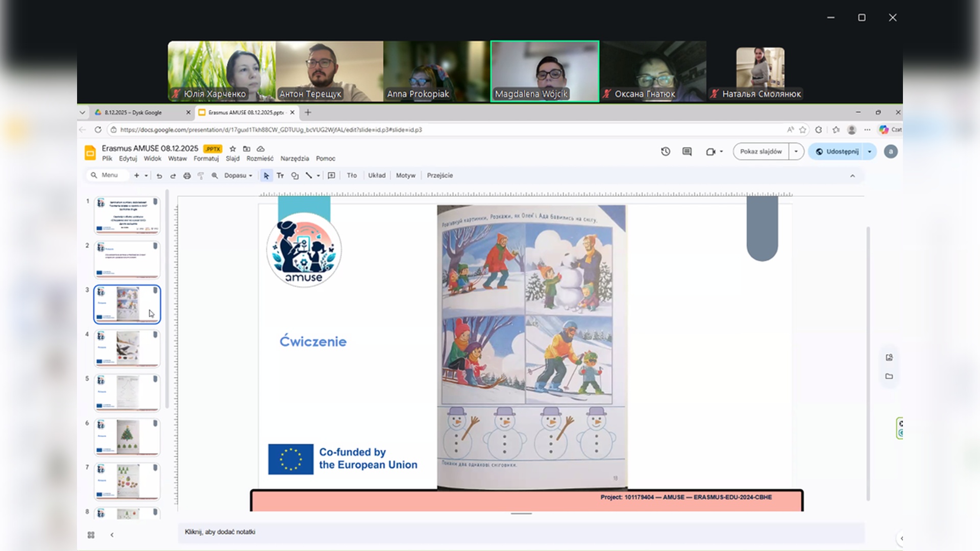980x551 pixels.
Task: Toggle grid view of slides
Action: pyautogui.click(x=91, y=535)
